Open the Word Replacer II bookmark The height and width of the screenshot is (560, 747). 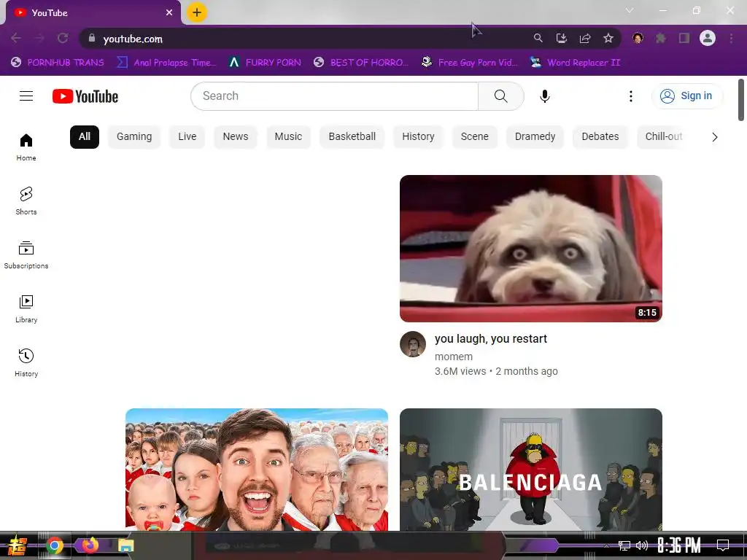(x=575, y=63)
